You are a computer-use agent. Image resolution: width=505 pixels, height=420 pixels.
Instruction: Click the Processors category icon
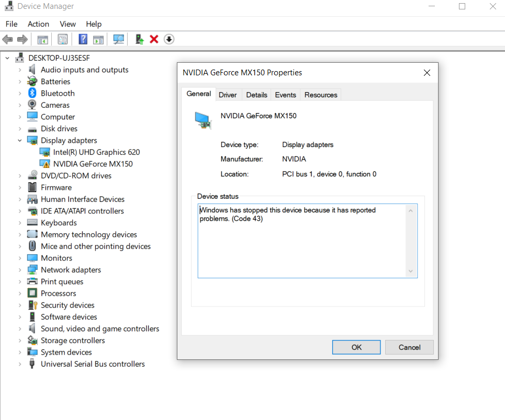click(x=32, y=293)
